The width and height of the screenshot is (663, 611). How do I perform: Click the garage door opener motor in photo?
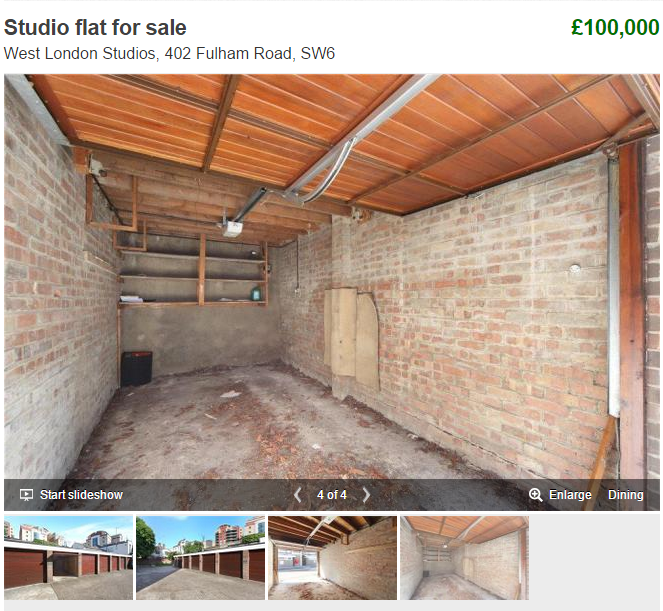[x=232, y=229]
